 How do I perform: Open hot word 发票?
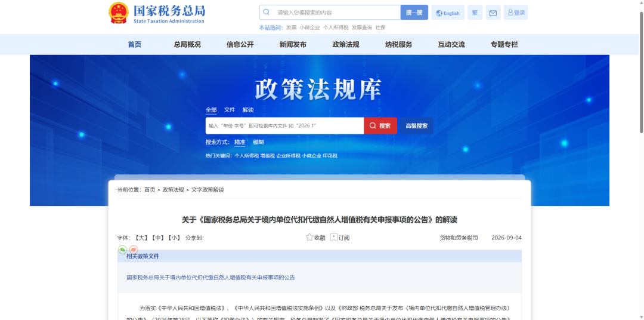(291, 27)
